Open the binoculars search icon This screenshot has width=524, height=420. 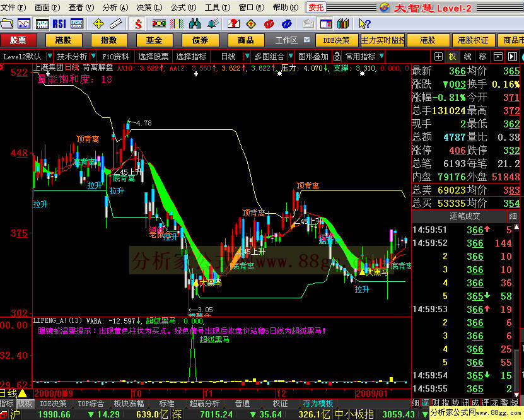tap(194, 24)
